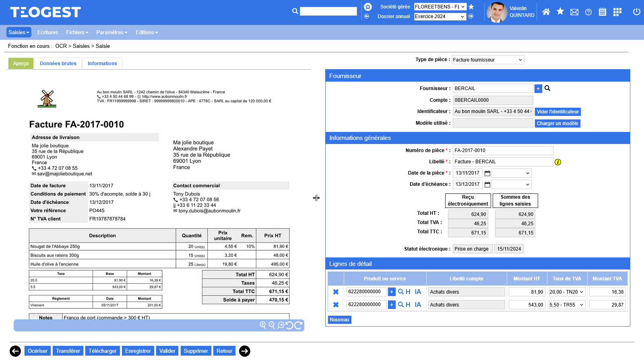Open the applications grid icon
Viewport: 644px width, 362px height.
point(617,12)
